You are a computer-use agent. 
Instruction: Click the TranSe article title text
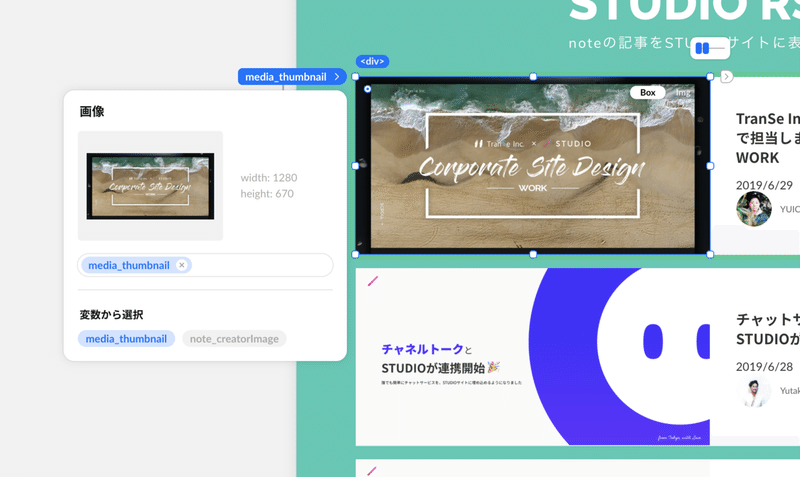point(767,138)
